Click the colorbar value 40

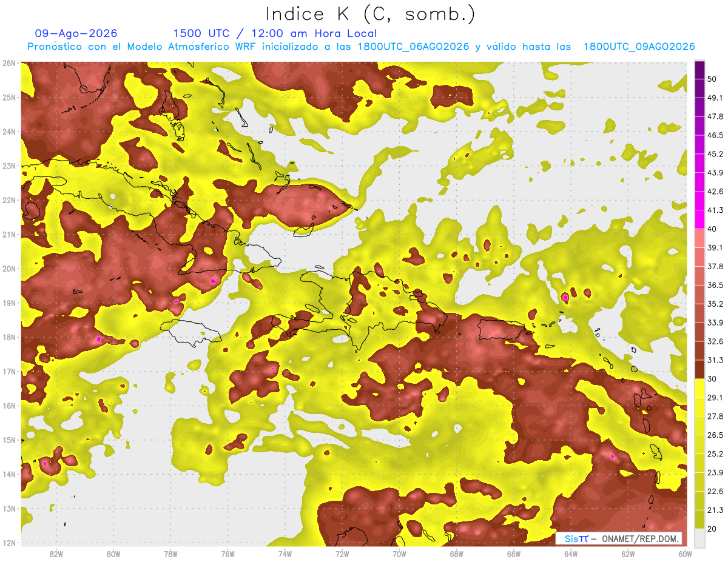713,229
